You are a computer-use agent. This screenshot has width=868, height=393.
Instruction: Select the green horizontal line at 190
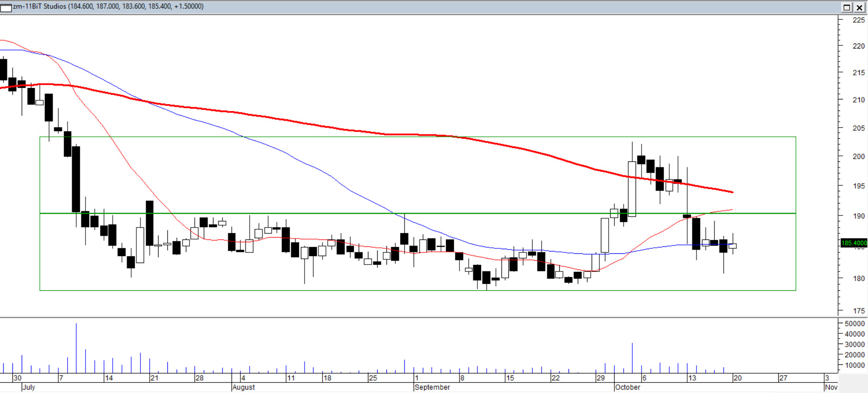(x=462, y=213)
